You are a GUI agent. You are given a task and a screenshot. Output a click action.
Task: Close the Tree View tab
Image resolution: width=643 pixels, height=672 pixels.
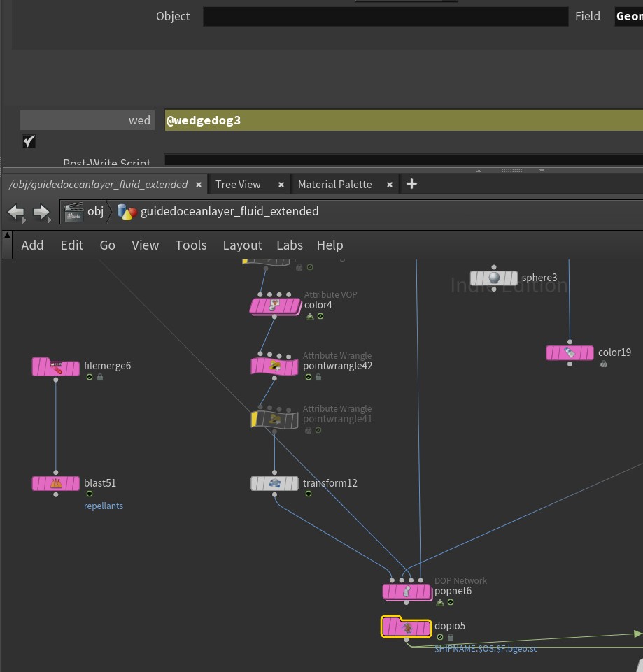(281, 185)
